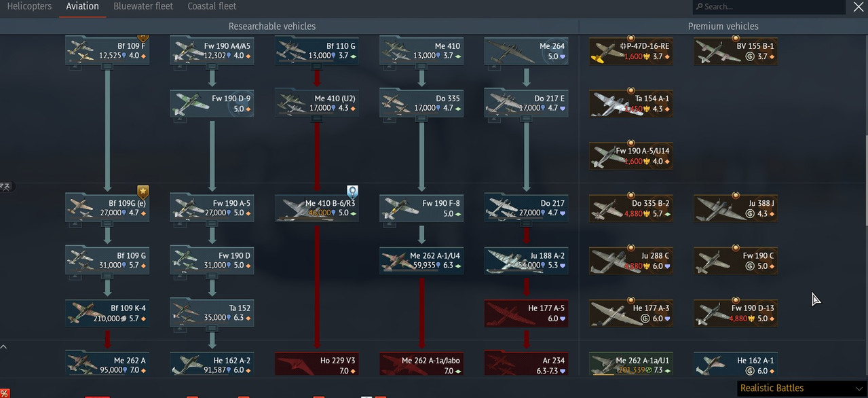Click the 210,000 price on Bf 109 K-4
Viewport: 868px width, 398px height.
coord(107,319)
